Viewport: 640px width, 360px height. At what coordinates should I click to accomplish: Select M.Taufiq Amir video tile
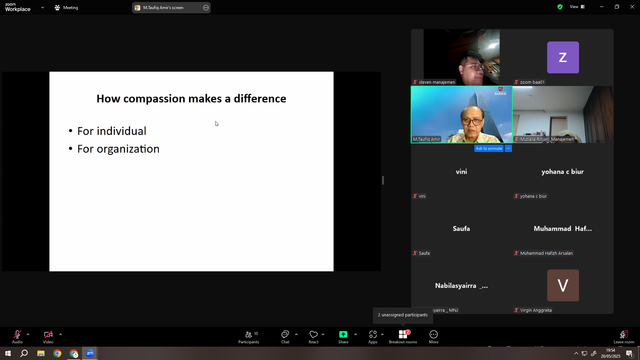point(462,115)
